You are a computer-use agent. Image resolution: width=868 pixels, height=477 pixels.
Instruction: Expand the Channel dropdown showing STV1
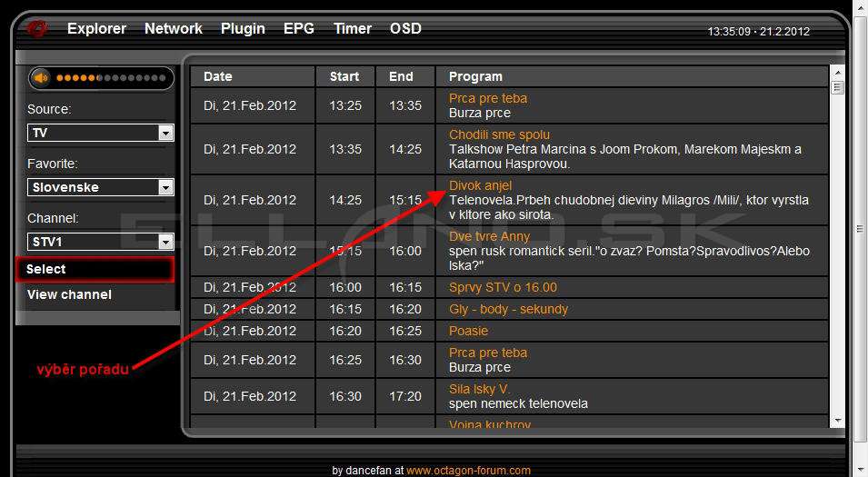101,242
